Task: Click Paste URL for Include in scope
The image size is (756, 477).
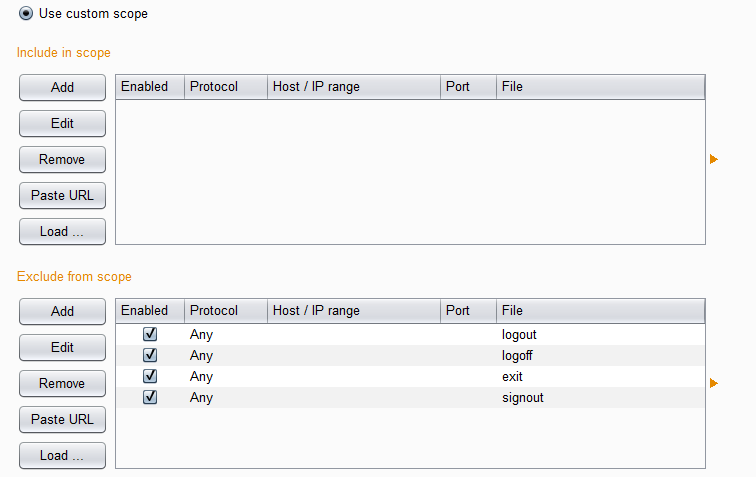Action: coord(62,196)
